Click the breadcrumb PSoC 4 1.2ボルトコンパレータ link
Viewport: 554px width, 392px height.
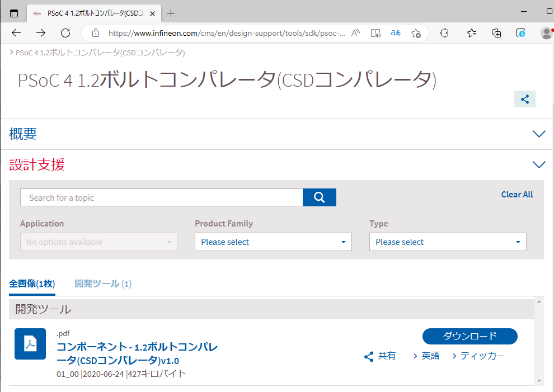pos(100,53)
